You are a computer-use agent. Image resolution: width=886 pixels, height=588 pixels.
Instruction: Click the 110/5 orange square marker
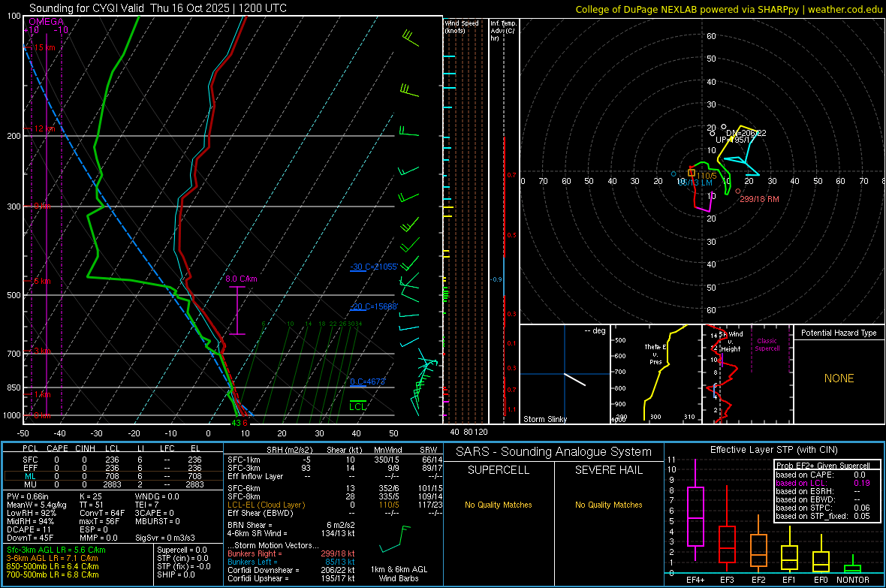click(691, 173)
